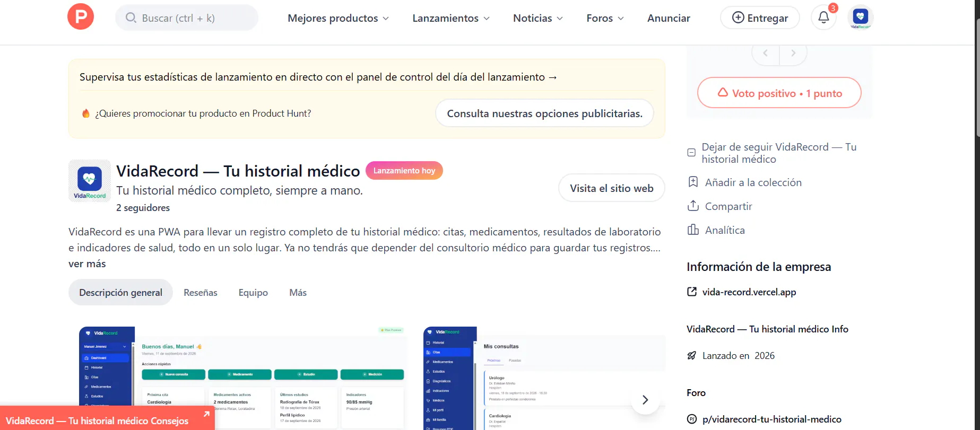
Task: Go to previous item with left arrow
Action: 766,53
